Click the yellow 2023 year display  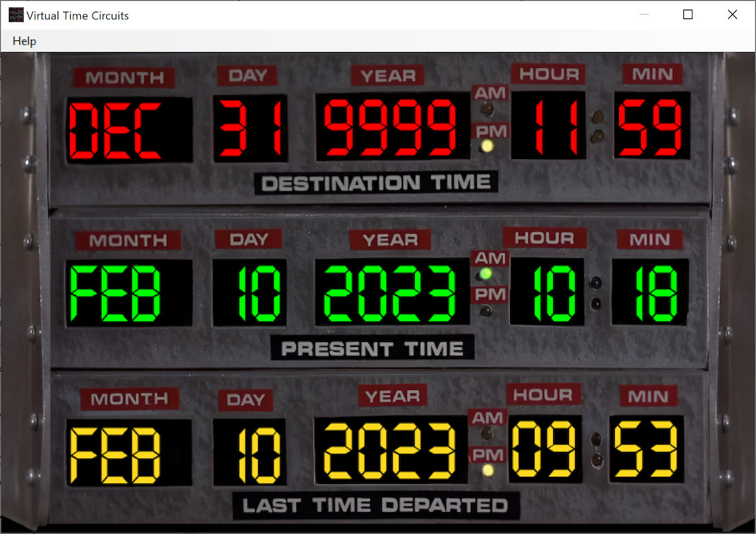[391, 450]
